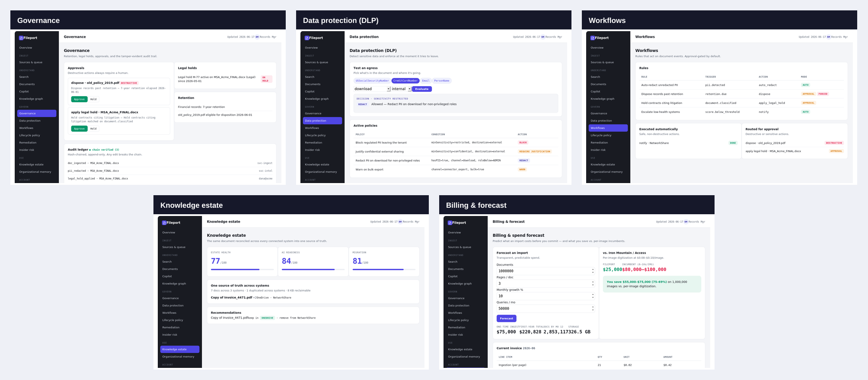This screenshot has height=380, width=868.
Task: Toggle the PersonName chip
Action: pos(442,81)
